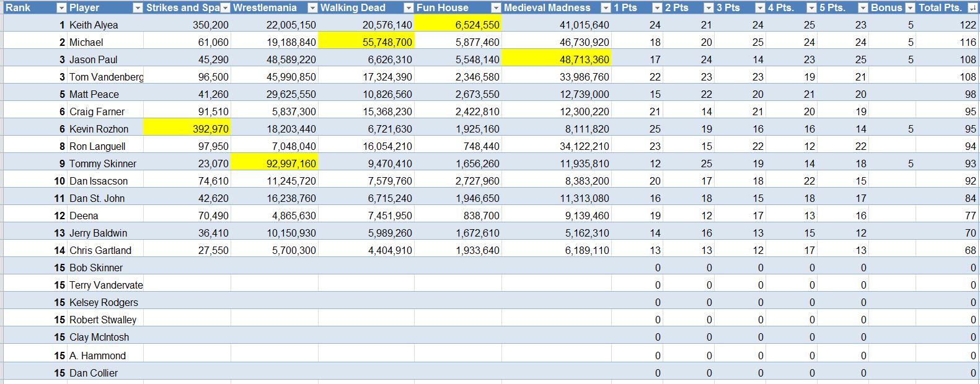Image resolution: width=980 pixels, height=384 pixels.
Task: Open the Player column filter dropdown
Action: pos(138,8)
